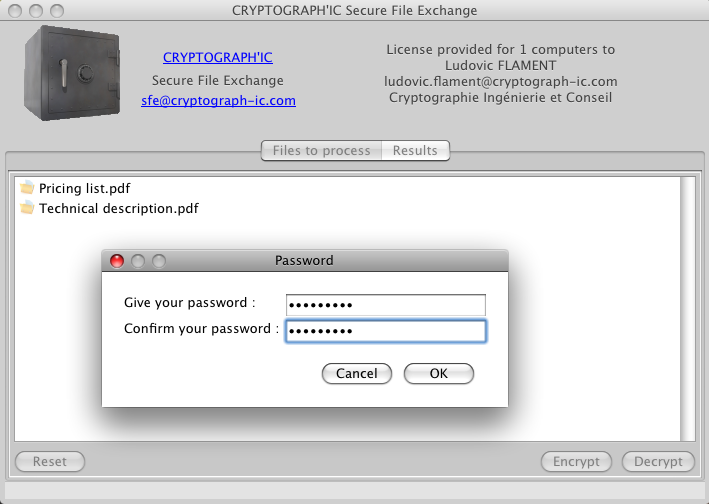Switch to the Results tab
709x504 pixels.
point(415,151)
